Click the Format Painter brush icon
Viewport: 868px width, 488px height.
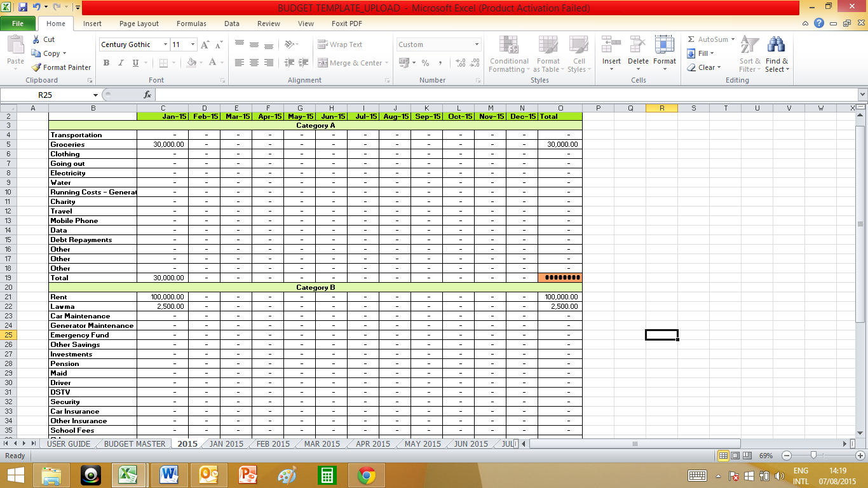coord(37,67)
